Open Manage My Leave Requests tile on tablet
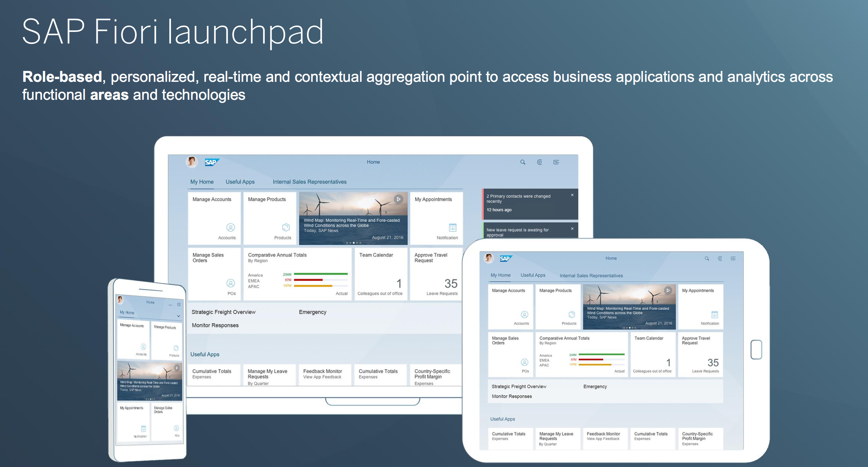868x467 pixels. (x=558, y=439)
